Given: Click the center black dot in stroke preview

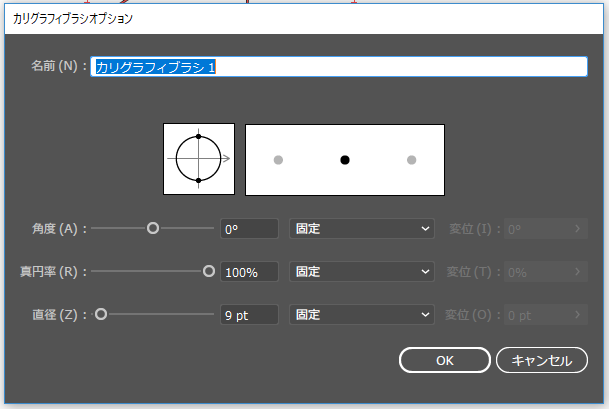Looking at the screenshot, I should pos(345,160).
